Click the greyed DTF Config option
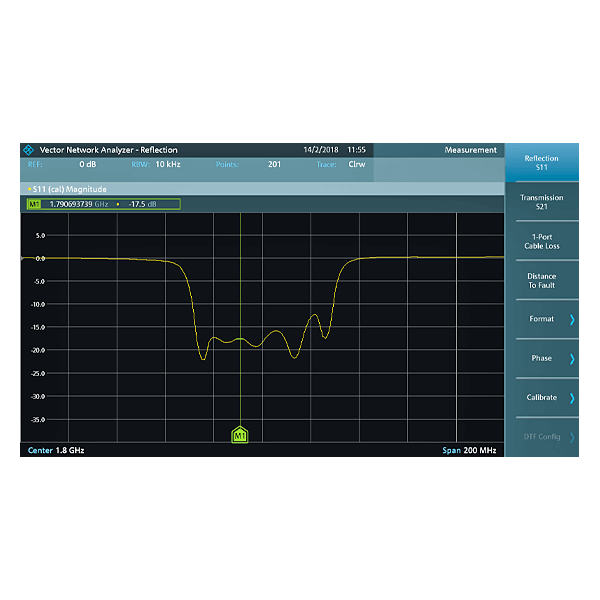Screen dimensions: 600x600 [541, 437]
